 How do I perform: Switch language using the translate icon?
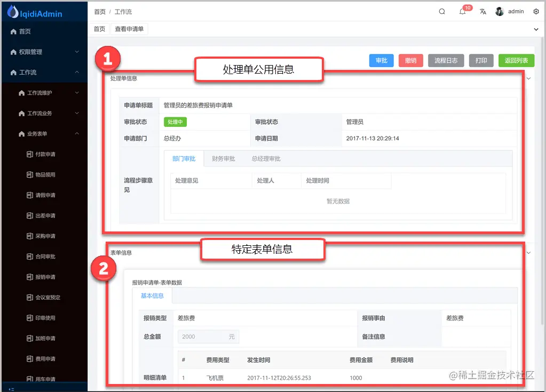(x=482, y=12)
